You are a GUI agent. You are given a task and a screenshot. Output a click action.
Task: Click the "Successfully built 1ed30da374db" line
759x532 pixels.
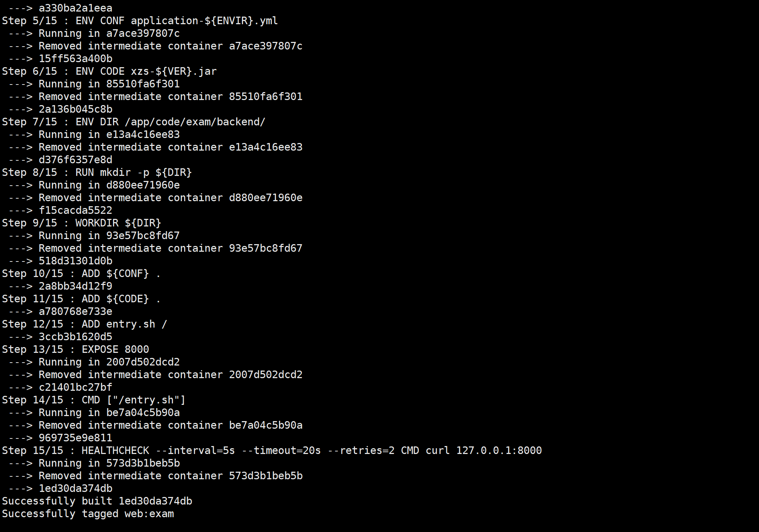tap(97, 501)
